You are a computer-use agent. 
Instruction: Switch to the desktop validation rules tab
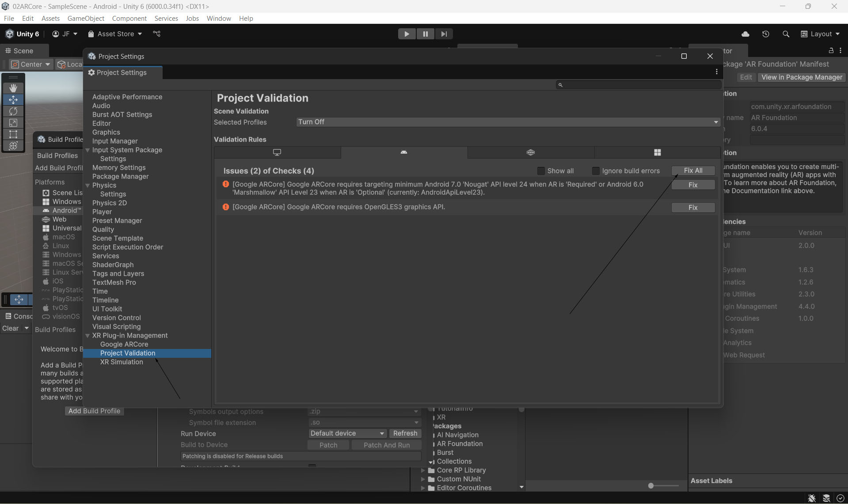pyautogui.click(x=277, y=152)
